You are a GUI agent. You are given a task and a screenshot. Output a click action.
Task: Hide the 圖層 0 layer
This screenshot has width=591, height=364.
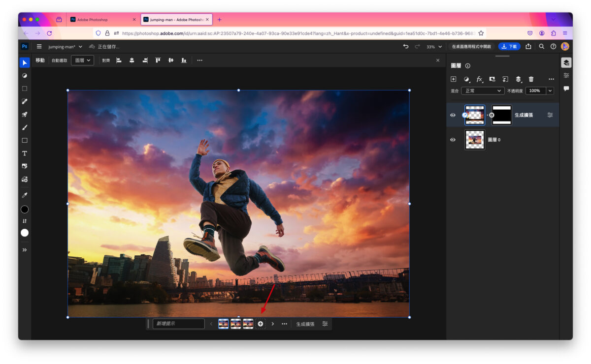coord(453,140)
